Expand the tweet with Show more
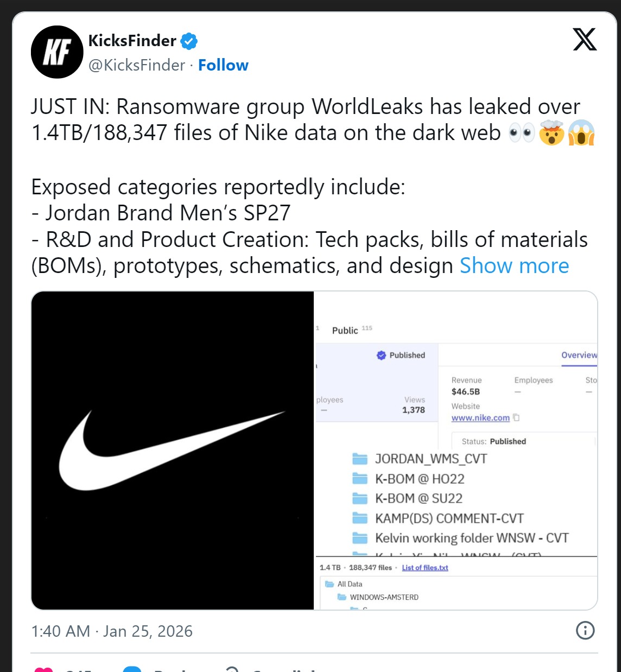Viewport: 621px width, 672px height. [514, 266]
